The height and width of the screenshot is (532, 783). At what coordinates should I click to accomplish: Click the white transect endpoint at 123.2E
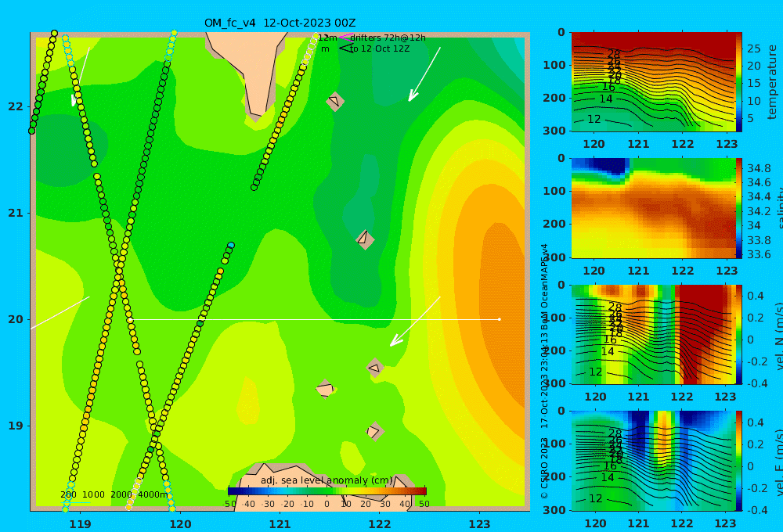[500, 319]
